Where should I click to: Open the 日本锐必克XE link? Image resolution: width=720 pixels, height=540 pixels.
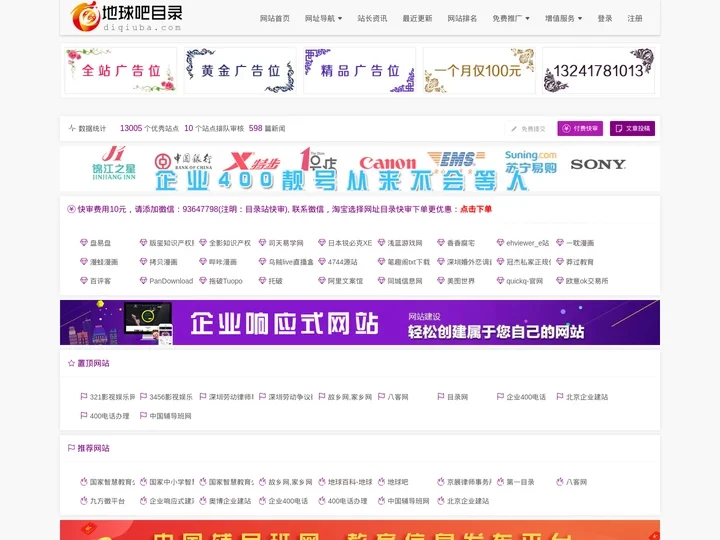(x=350, y=243)
